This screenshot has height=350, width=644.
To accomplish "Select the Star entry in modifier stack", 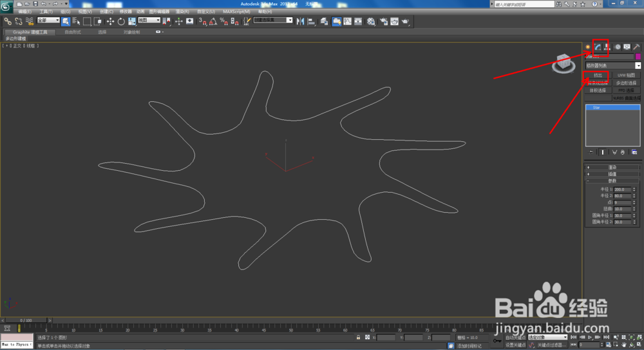I will tap(612, 108).
